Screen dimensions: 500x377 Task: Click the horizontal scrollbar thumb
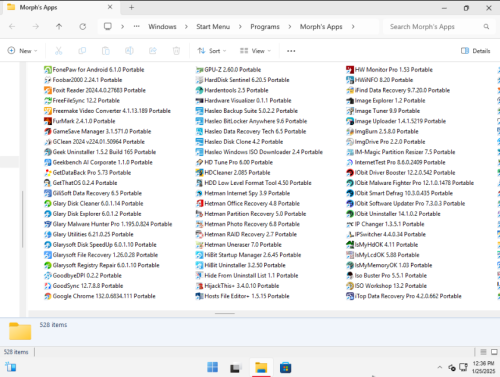[225, 313]
